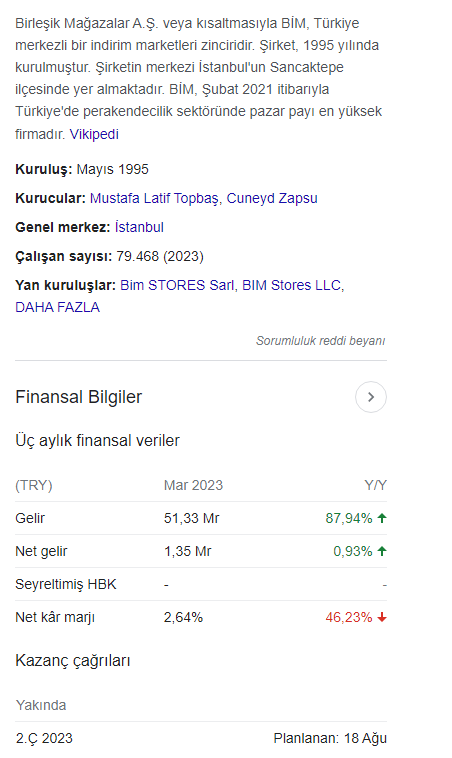Click the Finansal Bilgiler heading
452x758 pixels.
pos(79,397)
